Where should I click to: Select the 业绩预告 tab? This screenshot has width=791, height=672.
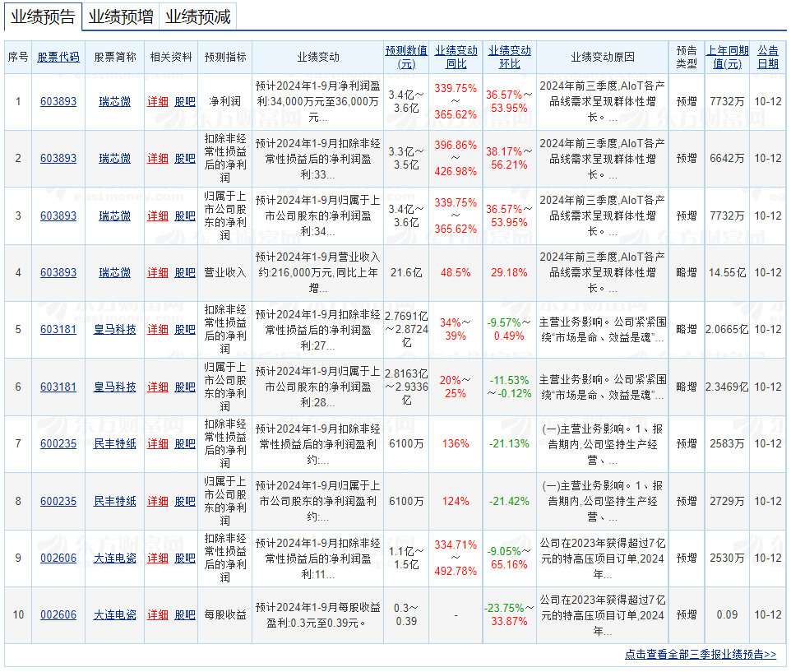click(43, 16)
